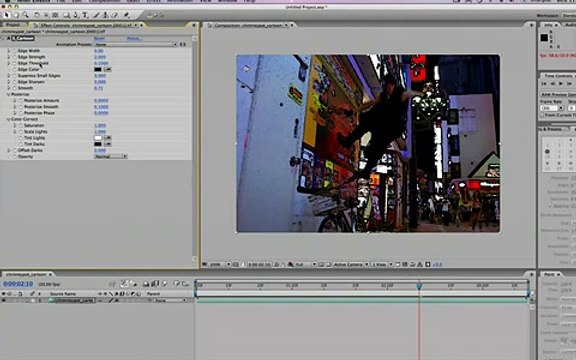
Task: Select the Zoom magnifier tool
Action: [25, 15]
